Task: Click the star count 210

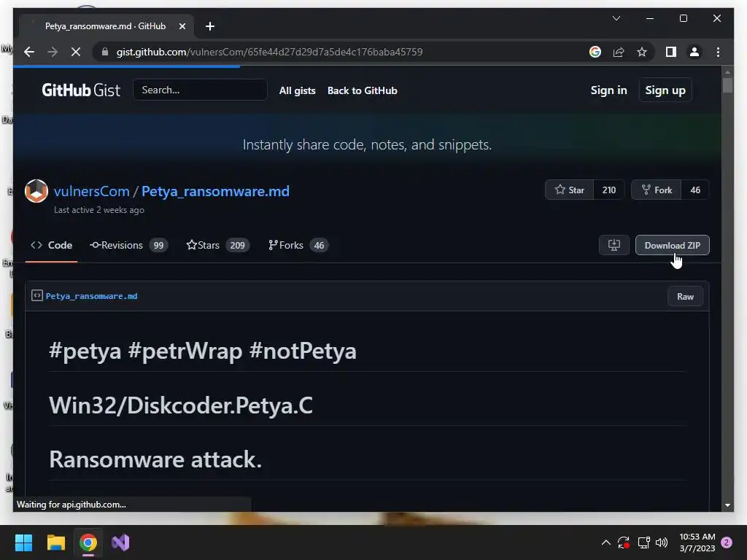Action: point(609,190)
